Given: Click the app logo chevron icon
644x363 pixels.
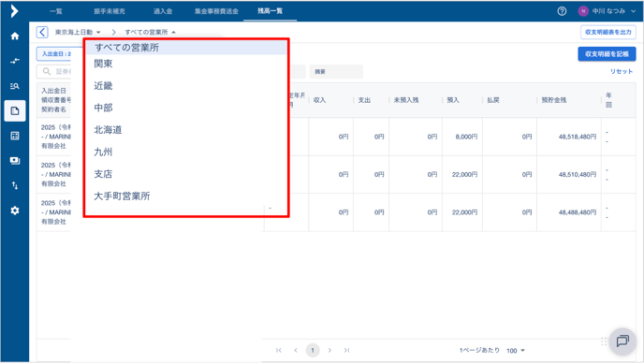Looking at the screenshot, I should point(14,11).
